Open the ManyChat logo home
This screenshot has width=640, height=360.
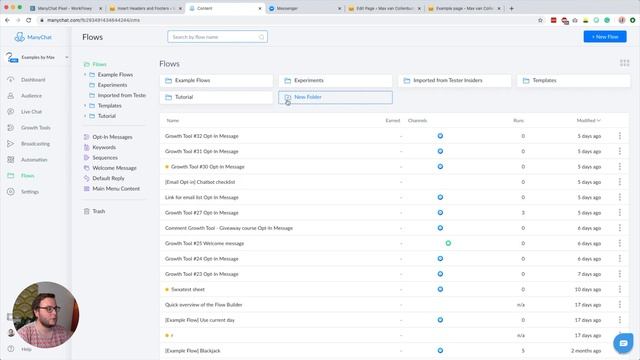33,37
